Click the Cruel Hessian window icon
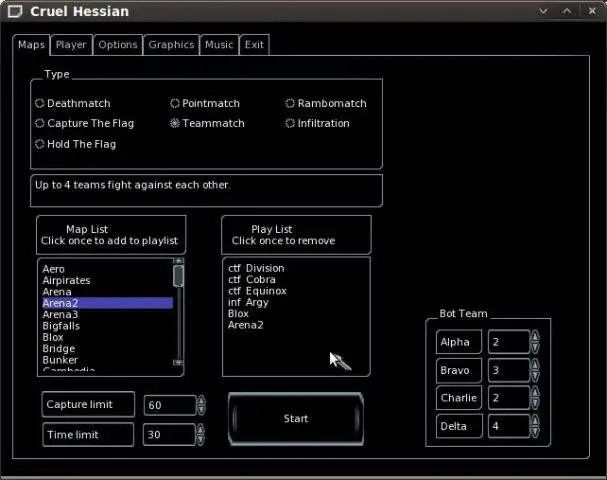Image resolution: width=607 pixels, height=480 pixels. [15, 11]
